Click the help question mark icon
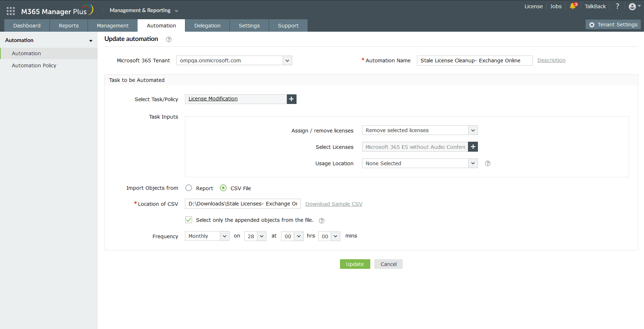This screenshot has height=329, width=644. tap(618, 6)
